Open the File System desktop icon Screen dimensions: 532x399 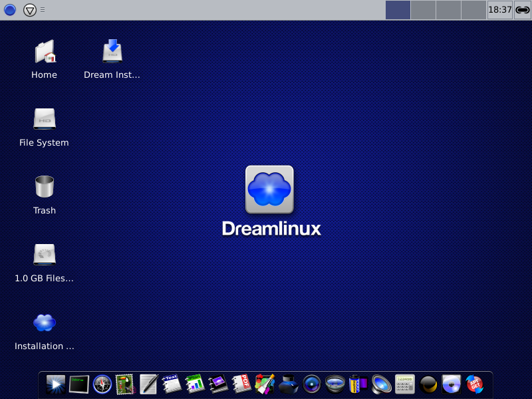pos(45,120)
